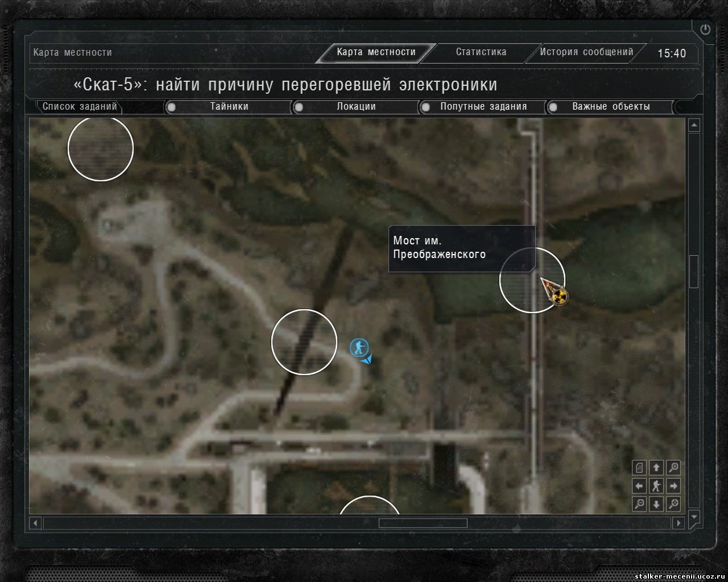
Task: Click horizontal scrollbar left arrow
Action: [36, 523]
